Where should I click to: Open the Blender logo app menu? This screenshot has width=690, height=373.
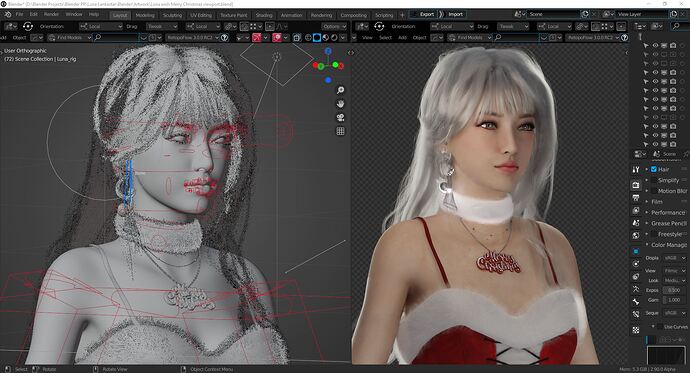point(7,14)
